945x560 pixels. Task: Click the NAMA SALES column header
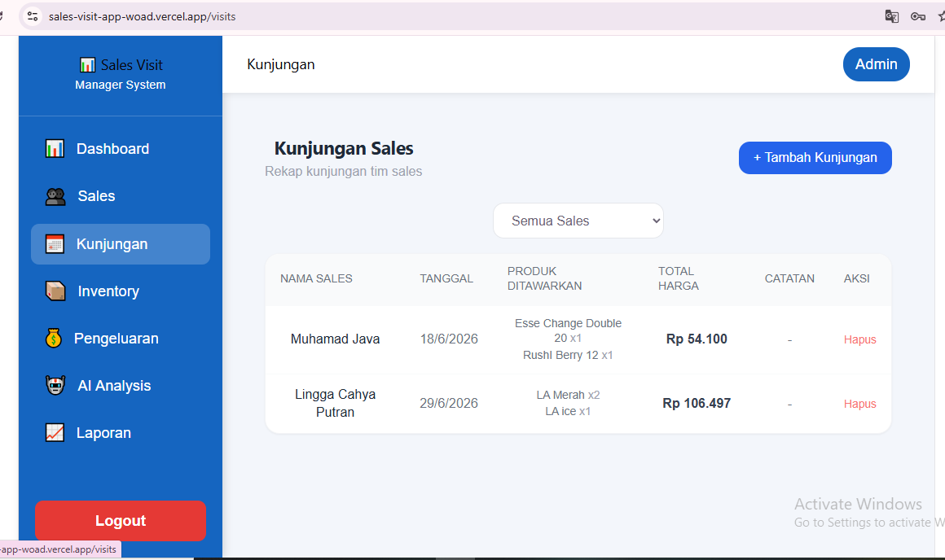pyautogui.click(x=316, y=279)
